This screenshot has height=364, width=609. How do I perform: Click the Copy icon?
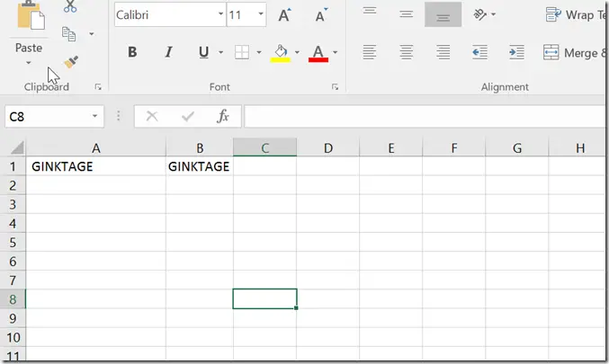click(x=68, y=34)
